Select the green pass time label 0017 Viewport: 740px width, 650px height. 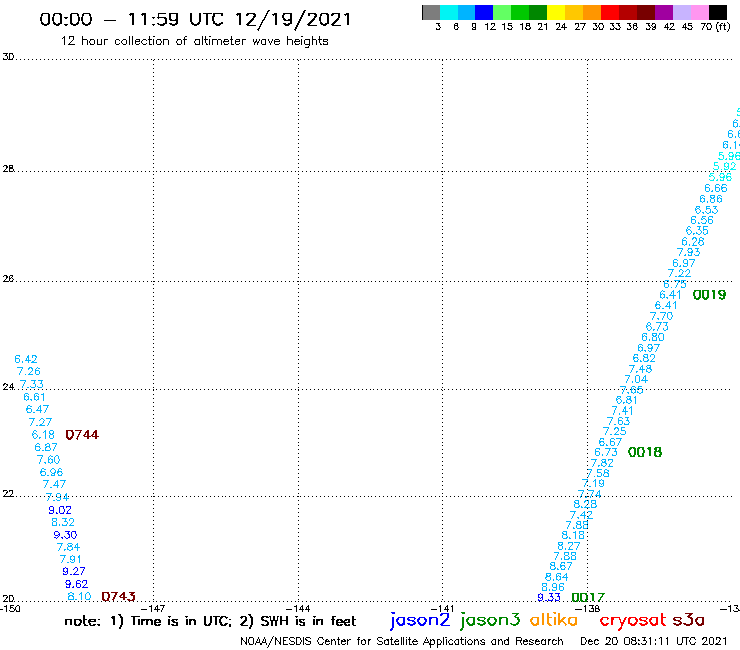pyautogui.click(x=588, y=598)
